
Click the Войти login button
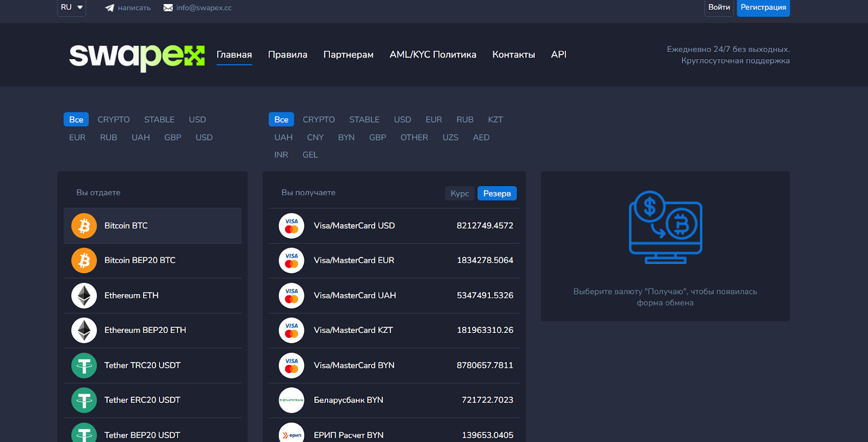(x=719, y=8)
